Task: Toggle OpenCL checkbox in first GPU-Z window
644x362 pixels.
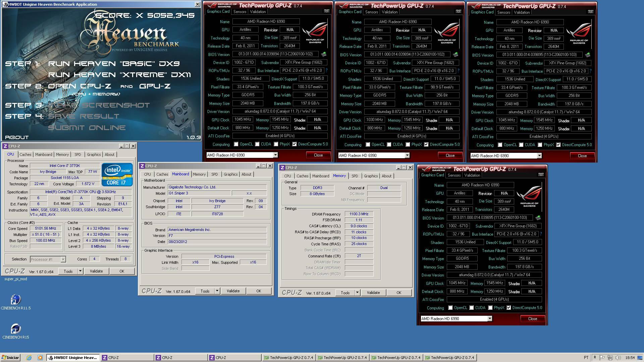Action: click(x=236, y=144)
